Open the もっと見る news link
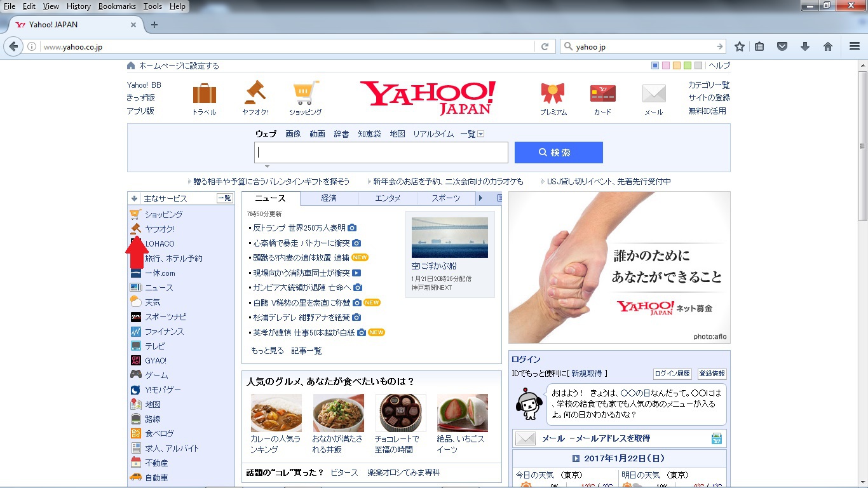This screenshot has height=488, width=868. 268,351
